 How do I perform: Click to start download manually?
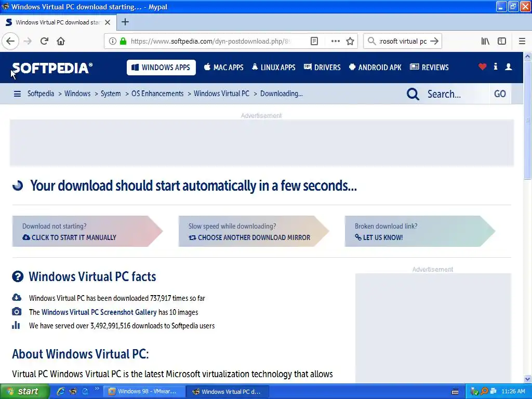click(x=87, y=231)
